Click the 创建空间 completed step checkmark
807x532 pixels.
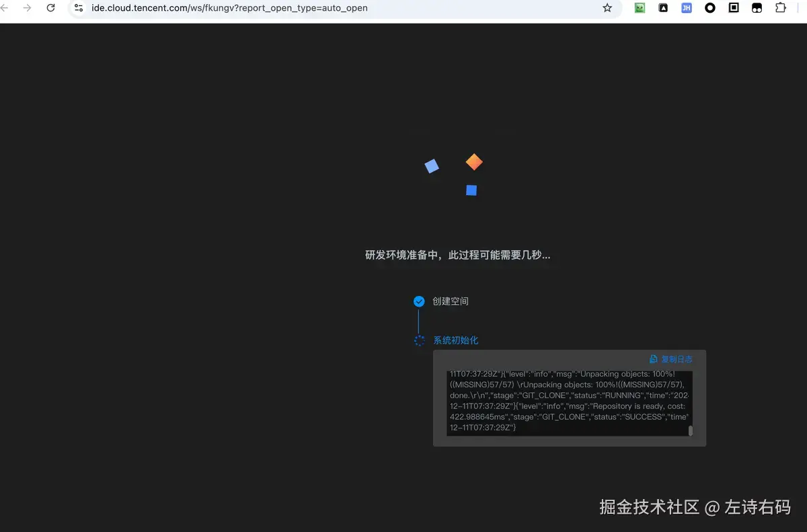(x=419, y=301)
